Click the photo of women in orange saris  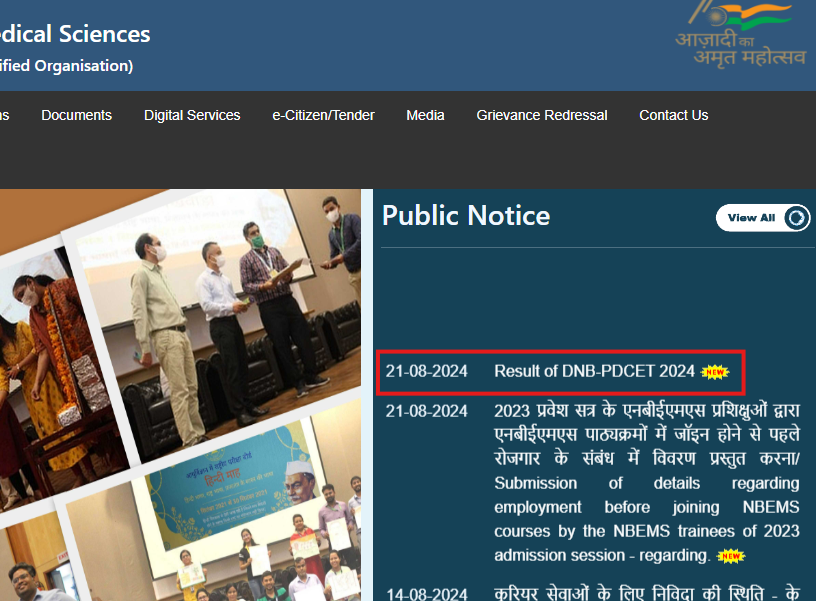tap(45, 340)
